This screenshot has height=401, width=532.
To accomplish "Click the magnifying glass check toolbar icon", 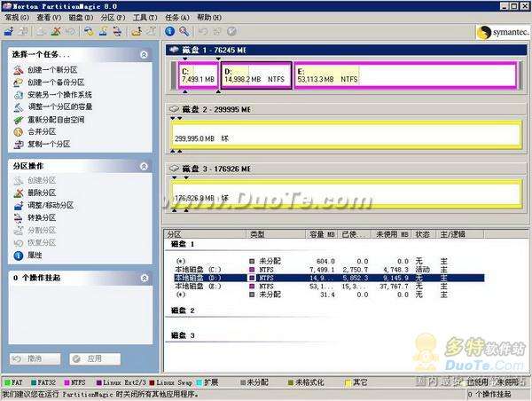I will [184, 31].
